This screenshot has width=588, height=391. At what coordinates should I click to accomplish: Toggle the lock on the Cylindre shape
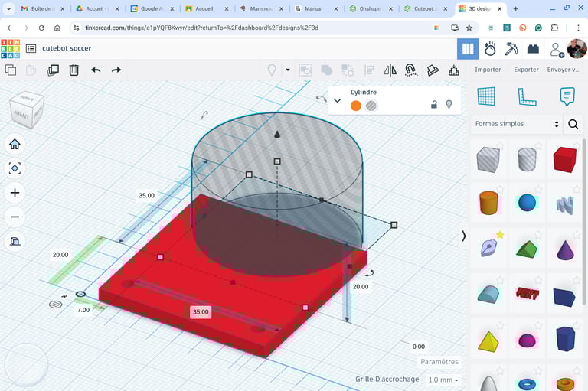pos(434,105)
